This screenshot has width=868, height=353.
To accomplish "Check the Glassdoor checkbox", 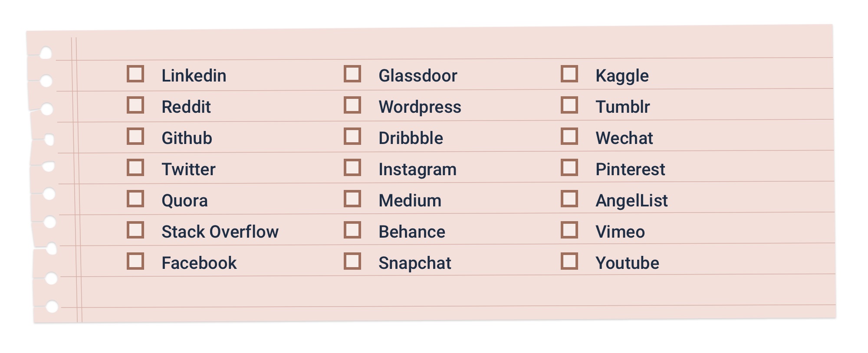I will tap(352, 74).
